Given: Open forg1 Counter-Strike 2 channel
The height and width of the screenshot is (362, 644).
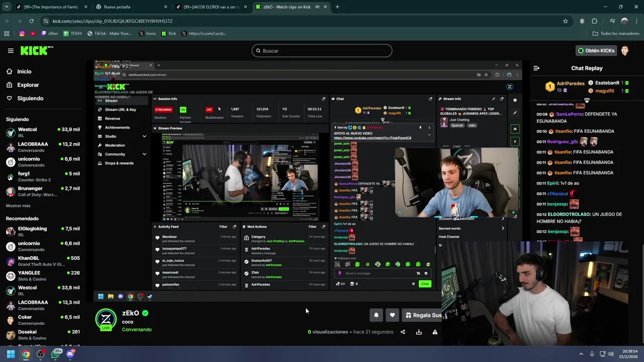Looking at the screenshot, I should coord(42,177).
